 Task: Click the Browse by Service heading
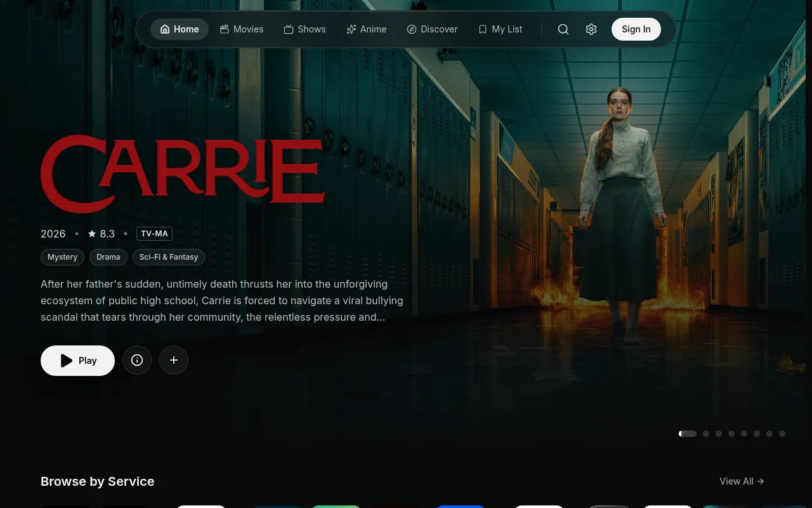coord(98,481)
